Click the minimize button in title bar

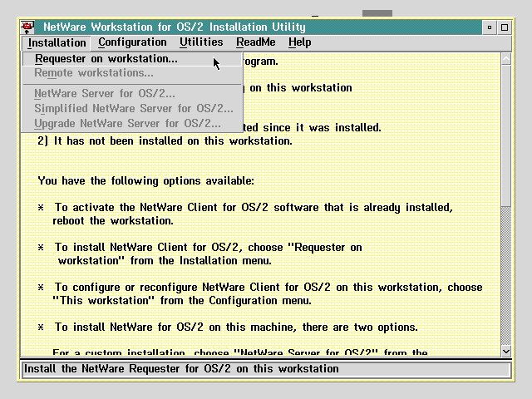490,27
